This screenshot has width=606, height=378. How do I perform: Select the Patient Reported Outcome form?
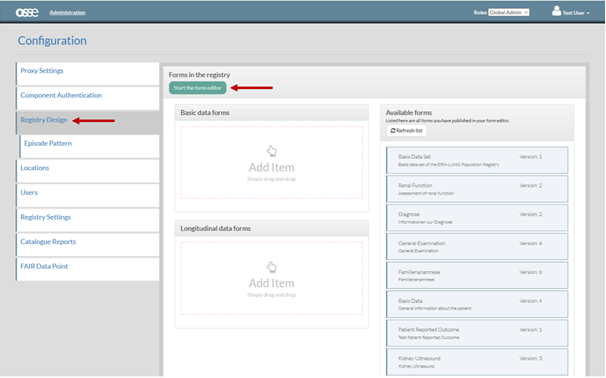click(477, 333)
